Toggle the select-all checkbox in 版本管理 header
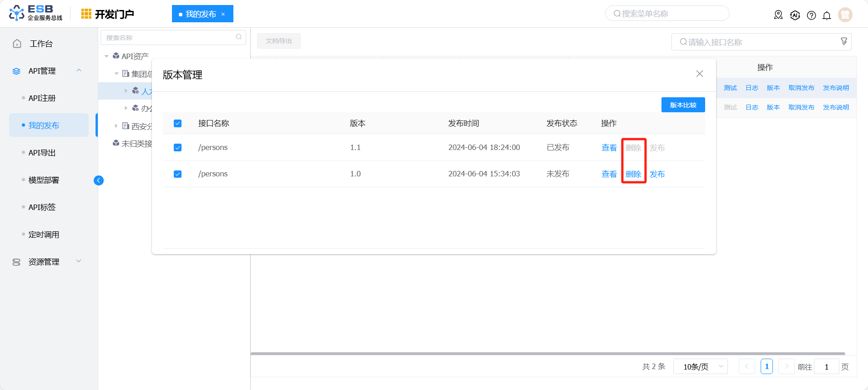Viewport: 868px width, 390px height. tap(178, 123)
